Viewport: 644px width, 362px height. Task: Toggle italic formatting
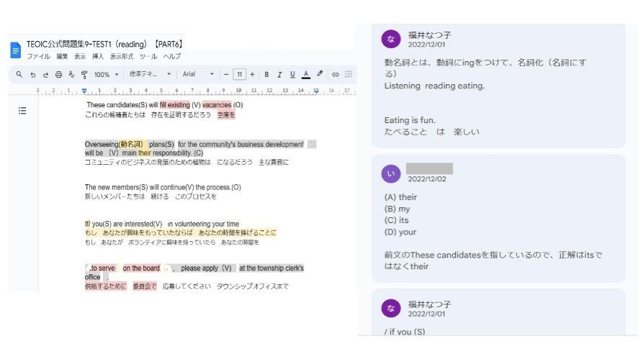(x=279, y=74)
